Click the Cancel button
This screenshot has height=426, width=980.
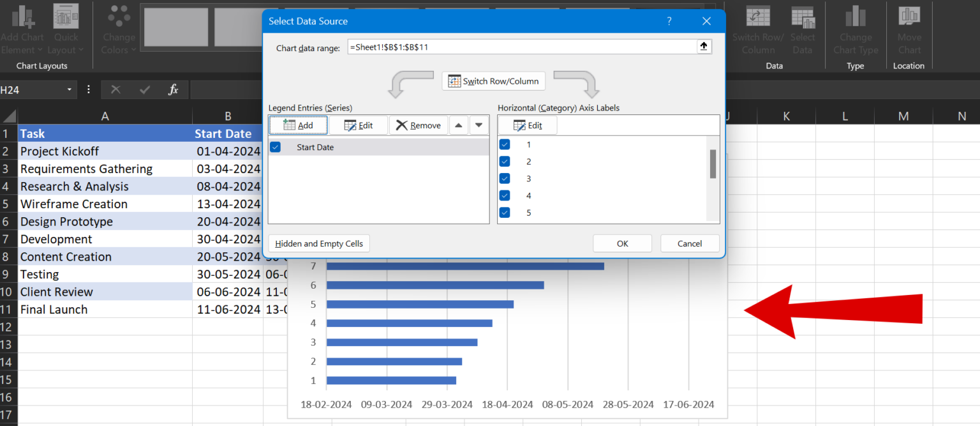(x=690, y=243)
